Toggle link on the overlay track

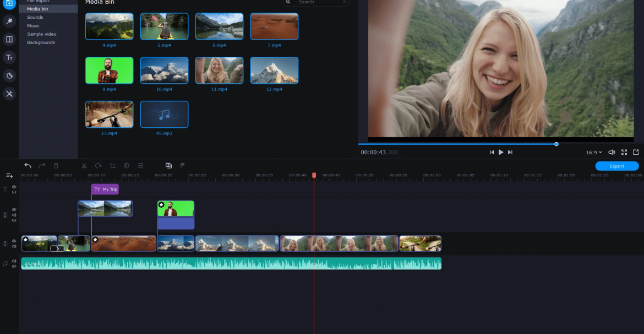(14, 220)
